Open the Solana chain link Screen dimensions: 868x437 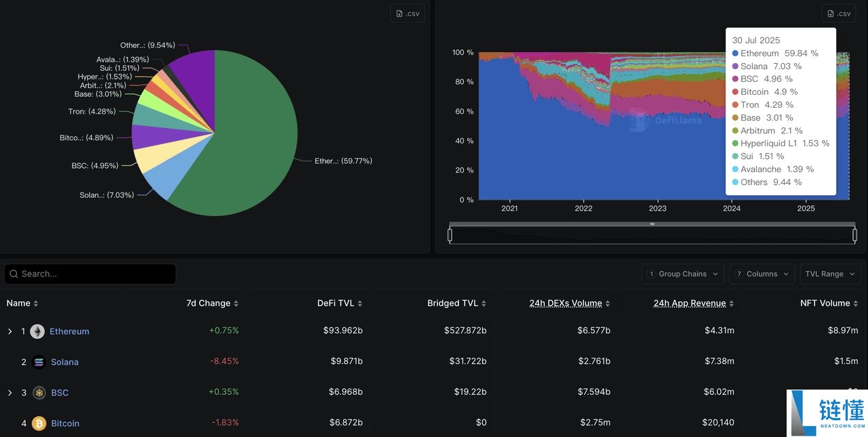tap(64, 362)
